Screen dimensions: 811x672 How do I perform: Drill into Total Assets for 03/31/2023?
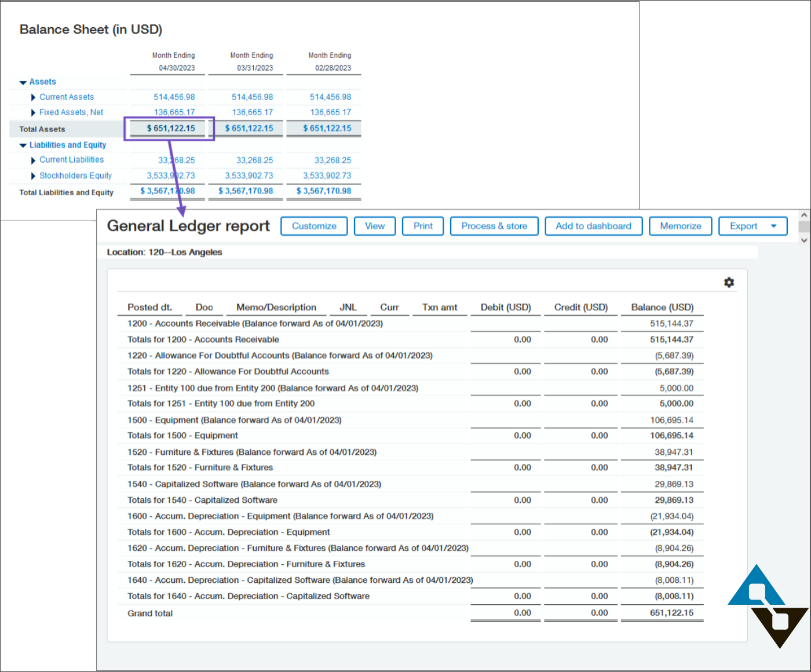pyautogui.click(x=249, y=128)
